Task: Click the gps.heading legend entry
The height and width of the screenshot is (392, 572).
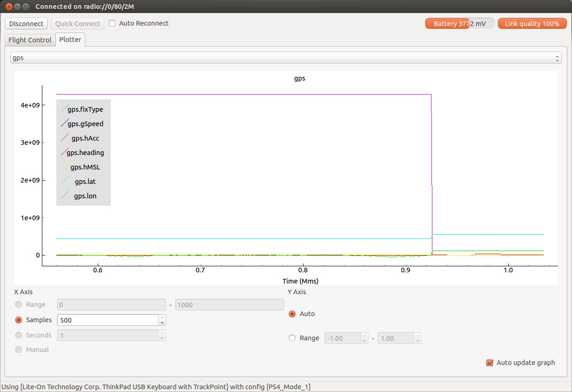Action: pos(82,153)
